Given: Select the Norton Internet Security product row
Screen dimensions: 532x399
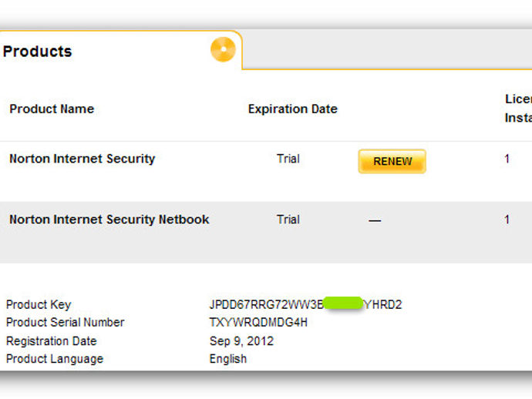Looking at the screenshot, I should [266, 171].
